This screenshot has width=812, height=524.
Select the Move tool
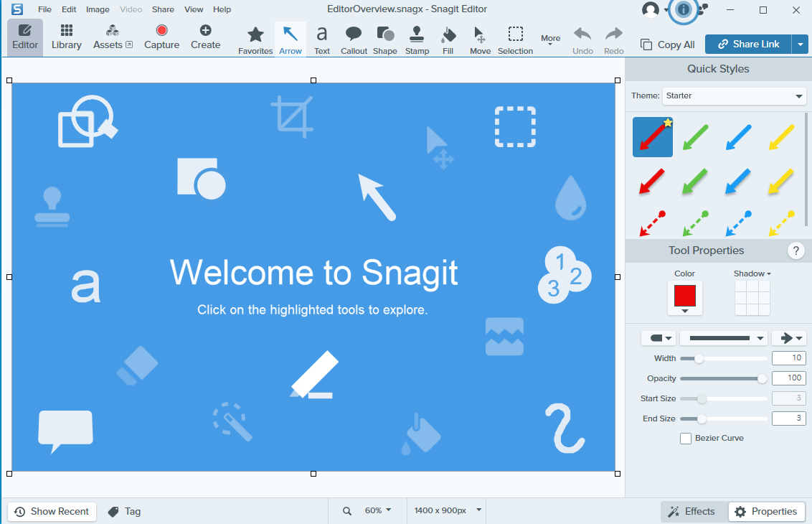point(480,39)
